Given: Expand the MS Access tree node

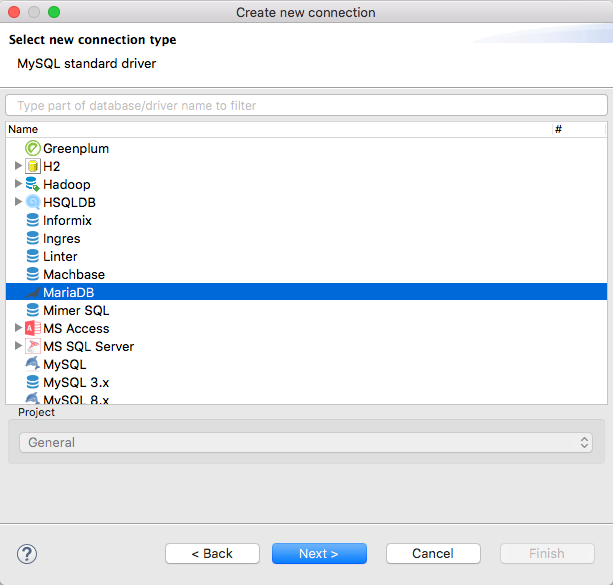Looking at the screenshot, I should coord(18,328).
